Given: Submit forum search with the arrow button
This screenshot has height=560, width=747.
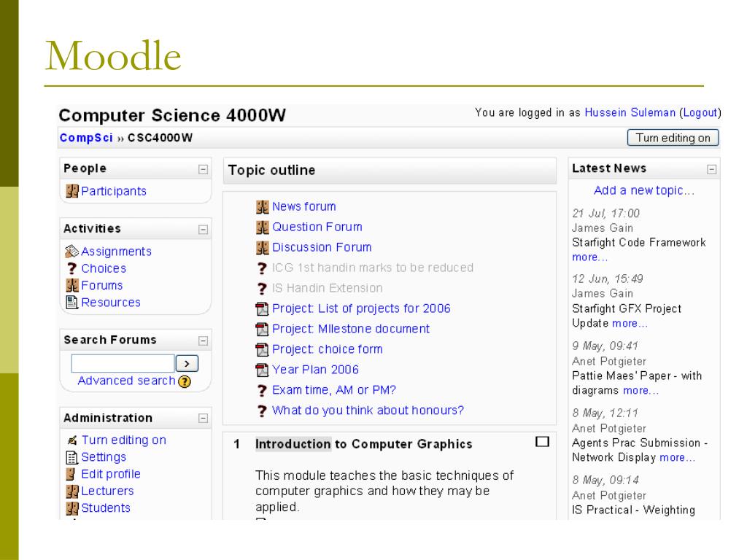Looking at the screenshot, I should (x=187, y=364).
